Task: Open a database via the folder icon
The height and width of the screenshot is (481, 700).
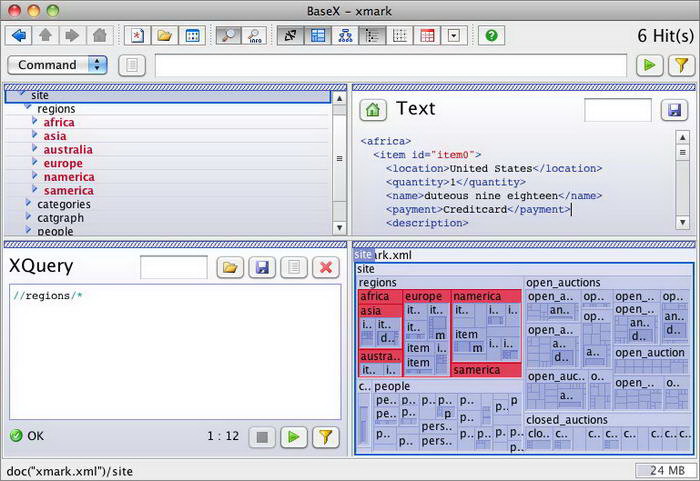Action: [164, 35]
